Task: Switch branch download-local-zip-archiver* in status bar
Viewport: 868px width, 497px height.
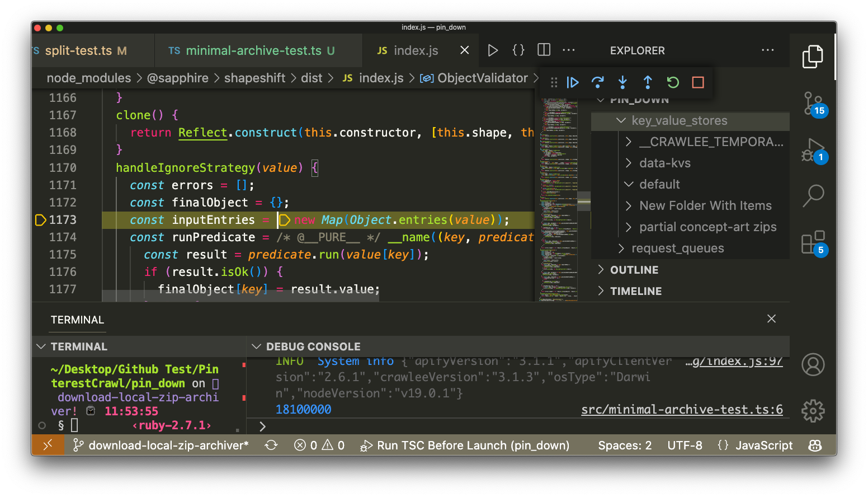Action: click(x=161, y=445)
